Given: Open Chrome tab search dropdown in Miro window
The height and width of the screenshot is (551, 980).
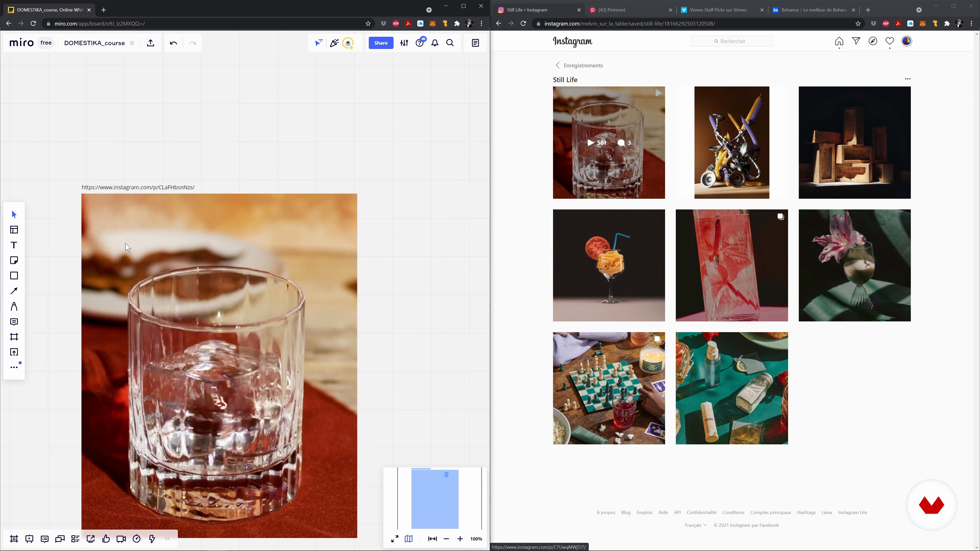Looking at the screenshot, I should 429,10.
